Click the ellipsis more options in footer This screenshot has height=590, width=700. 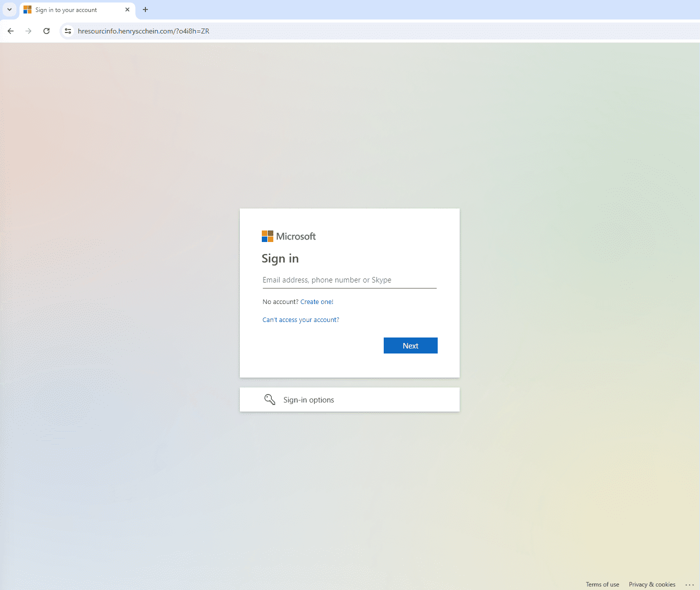pos(690,584)
